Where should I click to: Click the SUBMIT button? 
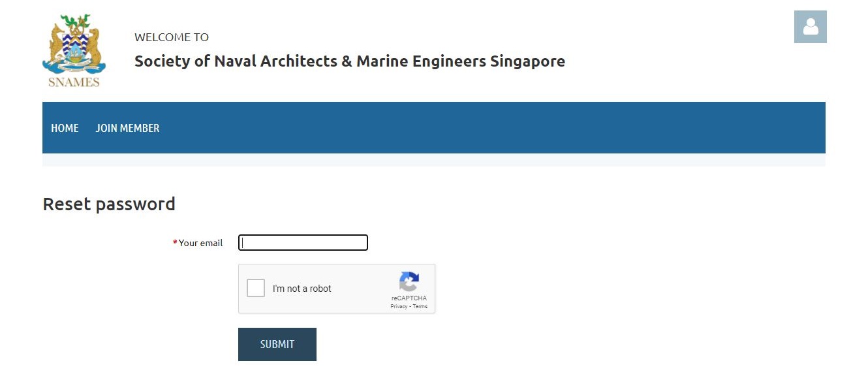(277, 344)
